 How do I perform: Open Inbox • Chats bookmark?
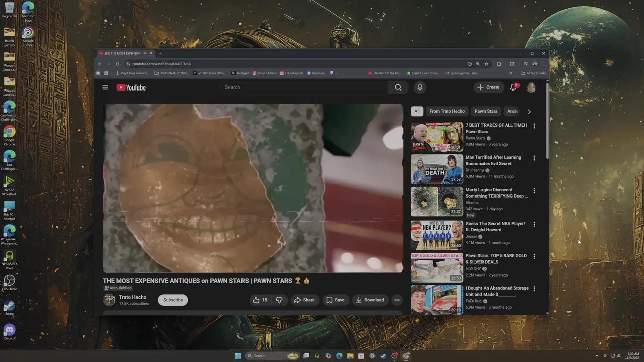point(264,73)
